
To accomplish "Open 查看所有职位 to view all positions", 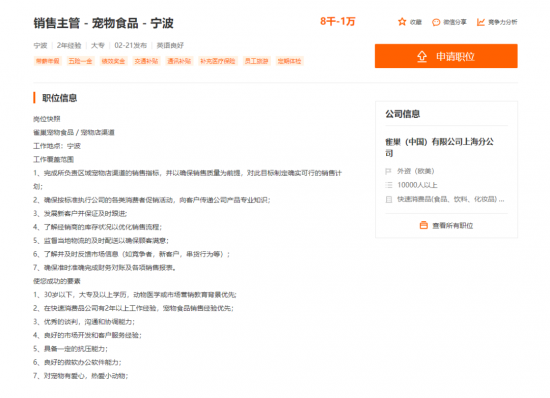I will [446, 225].
